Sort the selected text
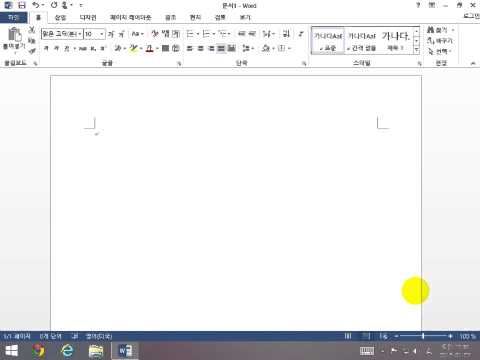 286,34
